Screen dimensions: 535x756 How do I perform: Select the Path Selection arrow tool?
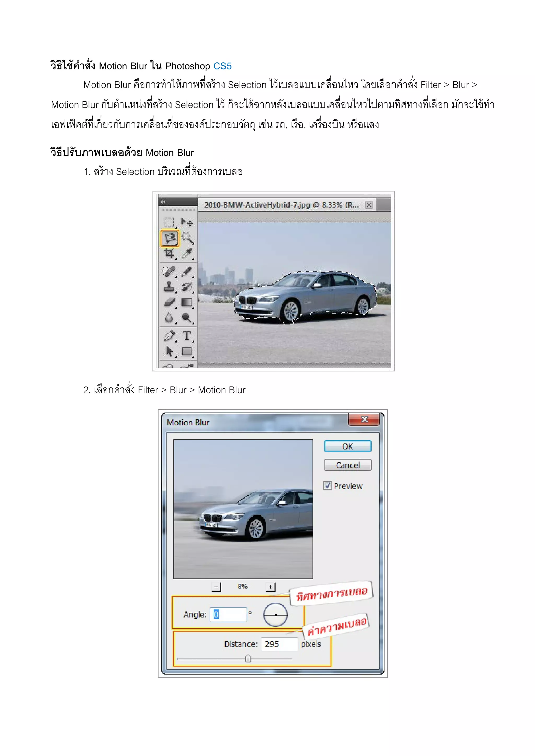(169, 351)
